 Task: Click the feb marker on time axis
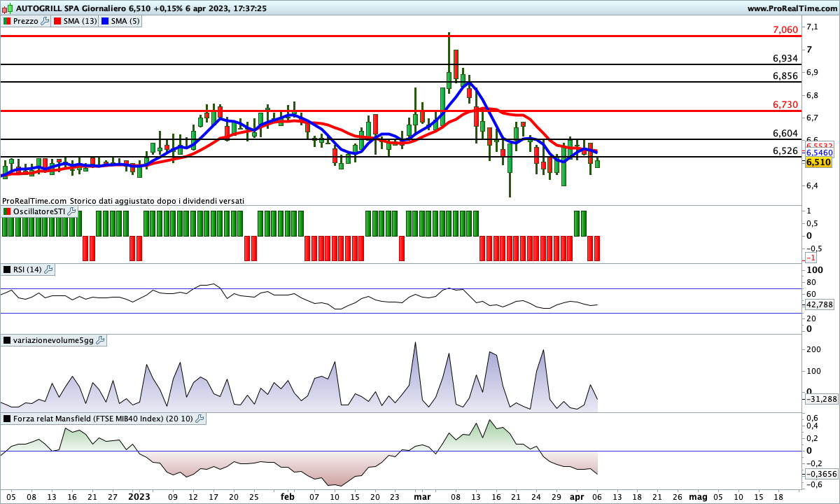(288, 496)
